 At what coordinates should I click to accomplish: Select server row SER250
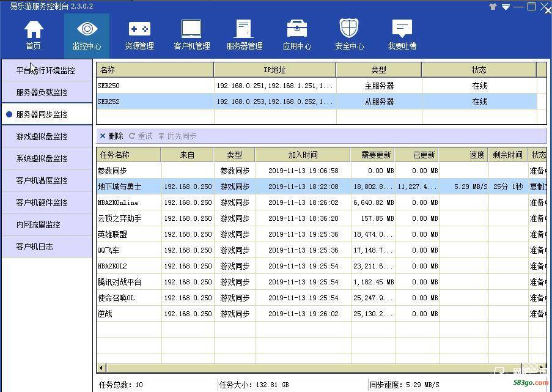317,86
